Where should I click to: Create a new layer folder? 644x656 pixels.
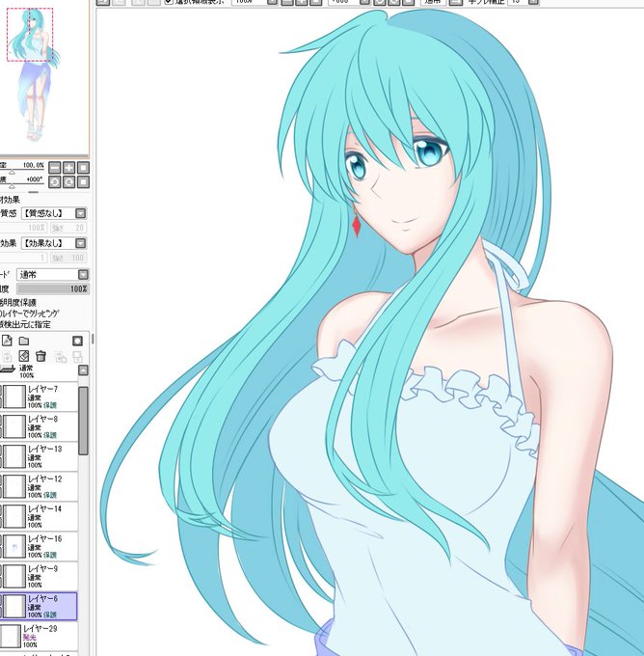[x=24, y=341]
